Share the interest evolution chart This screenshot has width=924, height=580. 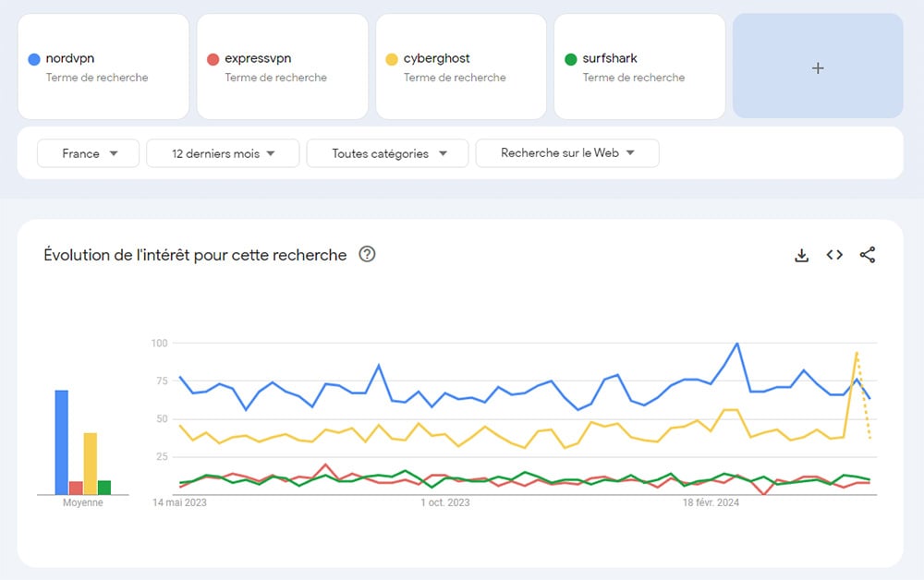coord(868,255)
